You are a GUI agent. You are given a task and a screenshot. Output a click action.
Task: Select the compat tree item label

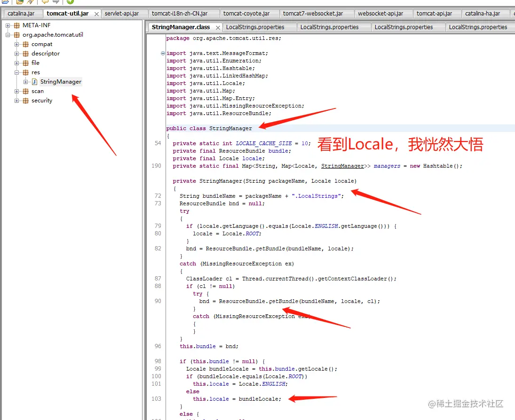click(x=42, y=44)
